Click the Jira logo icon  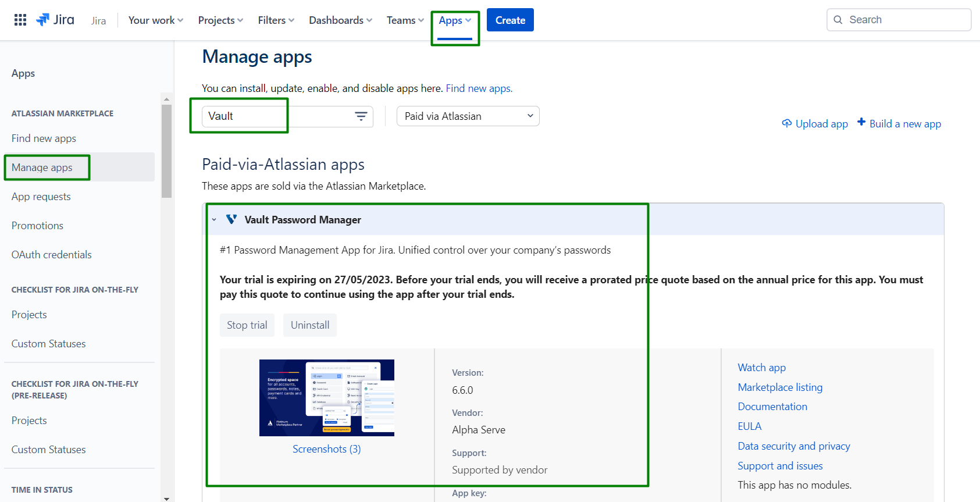point(43,20)
